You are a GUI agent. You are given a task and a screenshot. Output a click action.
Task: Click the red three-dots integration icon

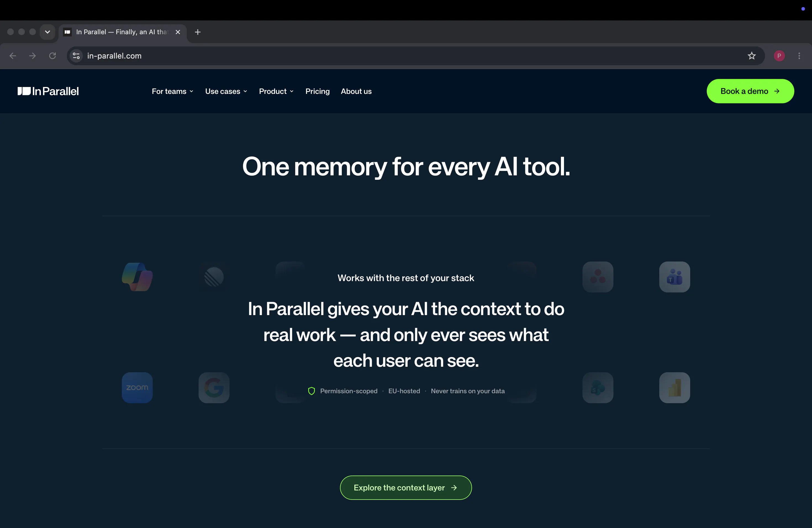(x=598, y=277)
